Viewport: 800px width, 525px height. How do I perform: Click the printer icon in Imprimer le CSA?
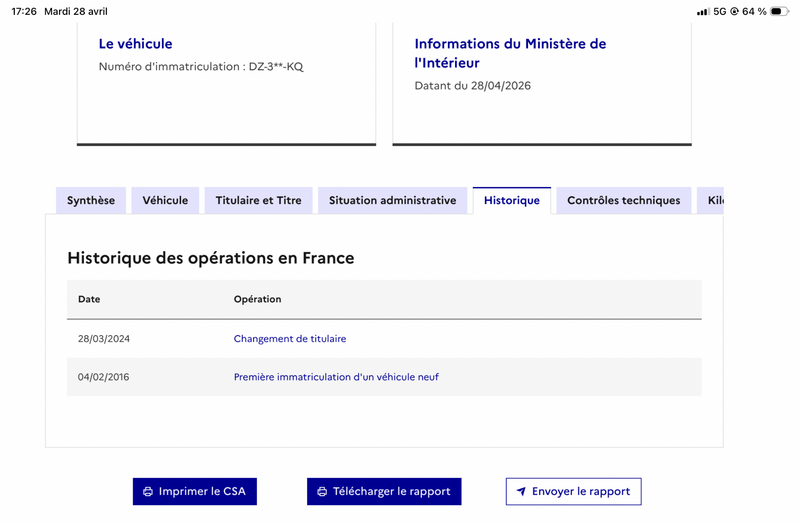[x=148, y=492]
